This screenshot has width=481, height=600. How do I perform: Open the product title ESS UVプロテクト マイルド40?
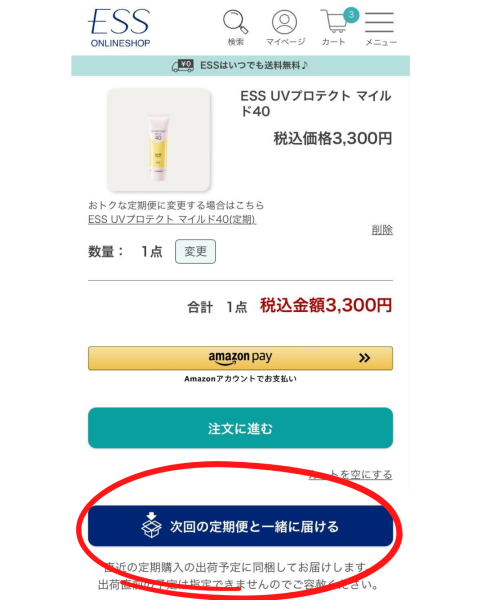pos(316,103)
